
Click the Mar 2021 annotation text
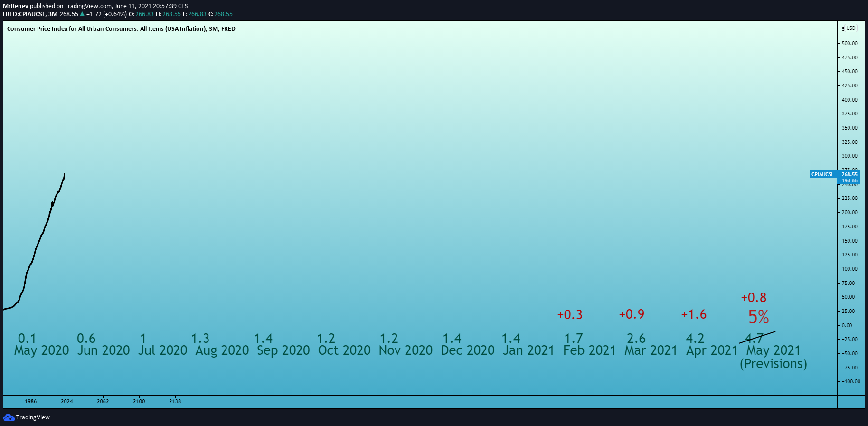[x=651, y=350]
